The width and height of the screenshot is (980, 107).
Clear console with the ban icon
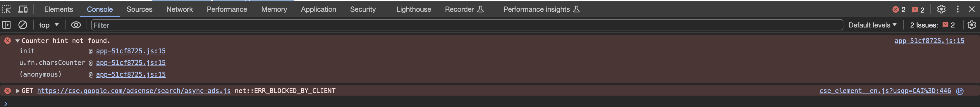23,25
